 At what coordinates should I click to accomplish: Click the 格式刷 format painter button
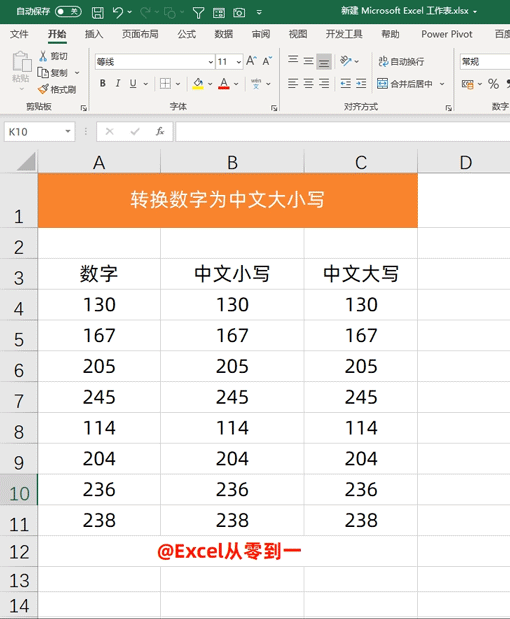[57, 90]
